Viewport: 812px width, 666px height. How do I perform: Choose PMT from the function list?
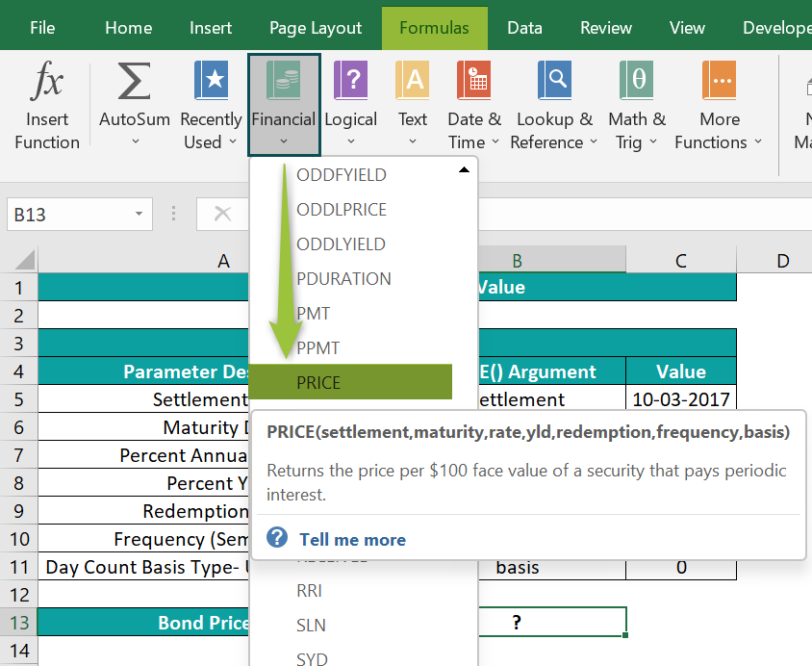(313, 314)
